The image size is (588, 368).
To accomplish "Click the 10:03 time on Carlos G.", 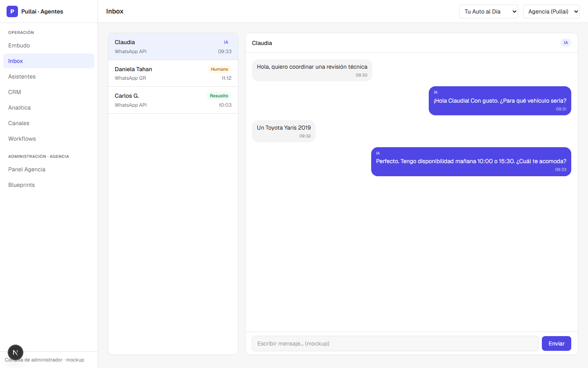I will (x=225, y=105).
